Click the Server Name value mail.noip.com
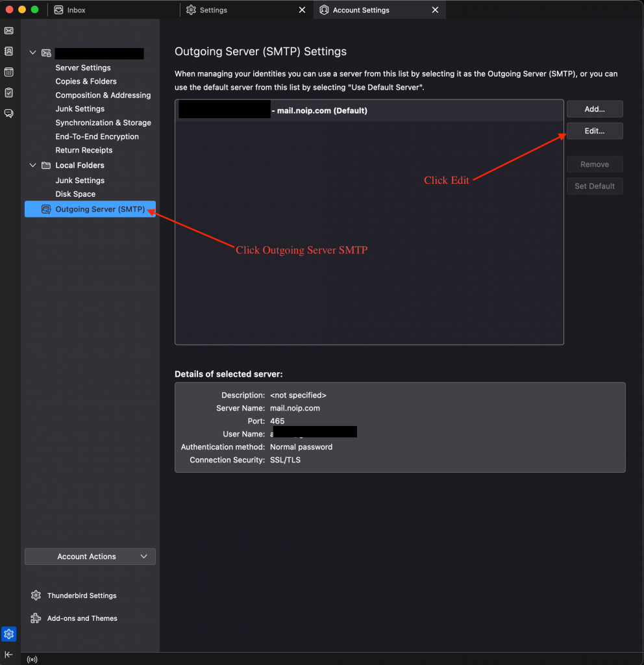Image resolution: width=644 pixels, height=665 pixels. (295, 408)
